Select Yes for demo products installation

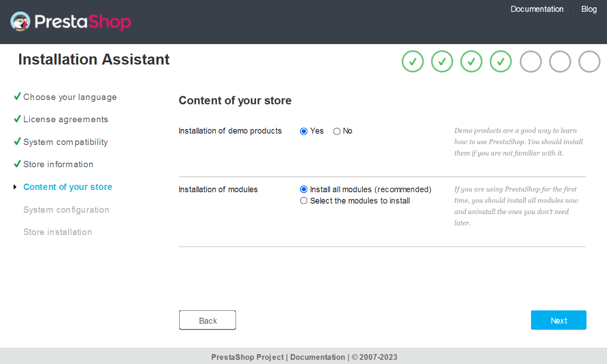(304, 131)
